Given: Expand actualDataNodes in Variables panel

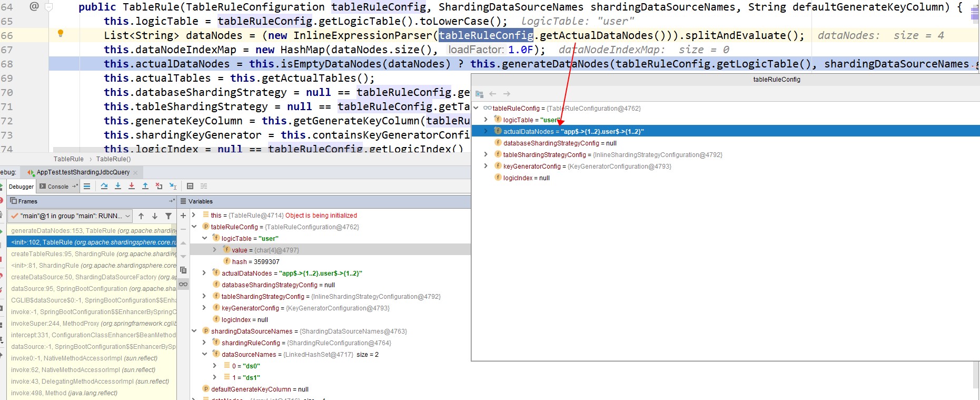Looking at the screenshot, I should pos(204,273).
